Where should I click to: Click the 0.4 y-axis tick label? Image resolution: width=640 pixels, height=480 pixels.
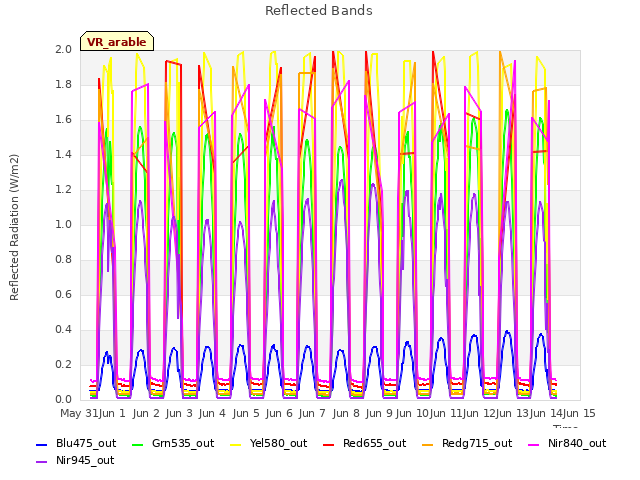pos(63,330)
